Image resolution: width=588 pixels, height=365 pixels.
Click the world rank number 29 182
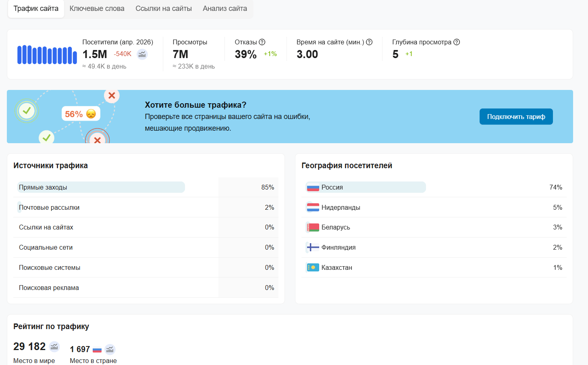pyautogui.click(x=29, y=346)
